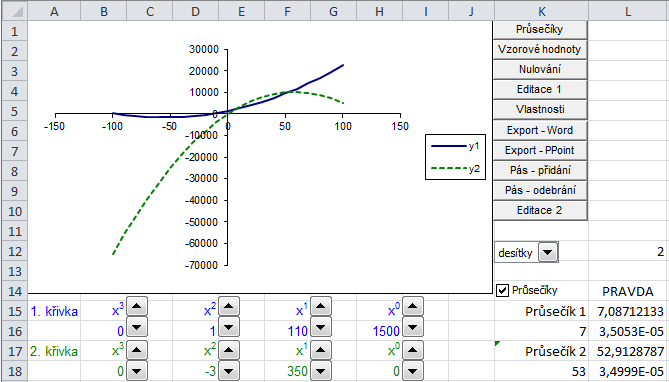This screenshot has height=382, width=669.
Task: Decrease x¹ coefficient of 1. křivka
Action: click(321, 327)
